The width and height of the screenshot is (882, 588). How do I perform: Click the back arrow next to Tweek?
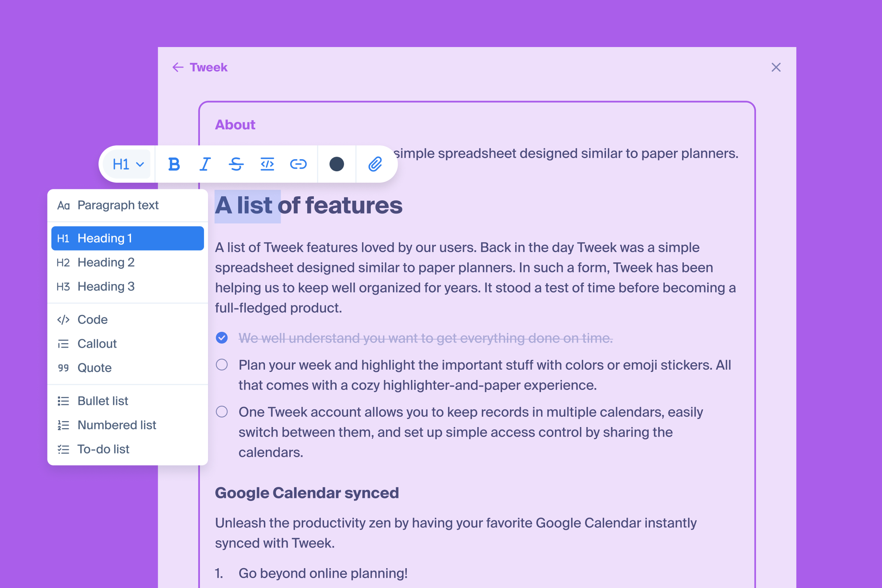coord(178,67)
